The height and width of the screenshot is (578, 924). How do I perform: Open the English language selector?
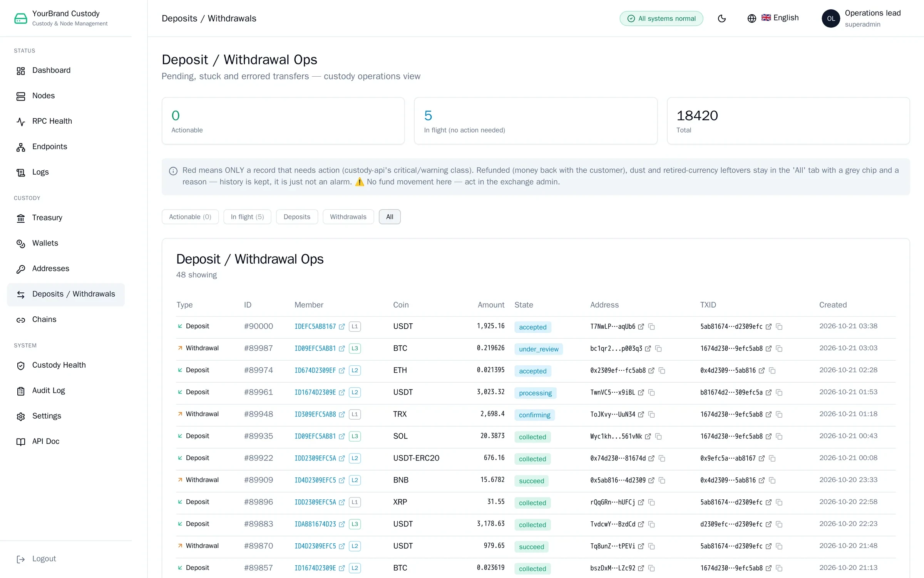pos(773,18)
